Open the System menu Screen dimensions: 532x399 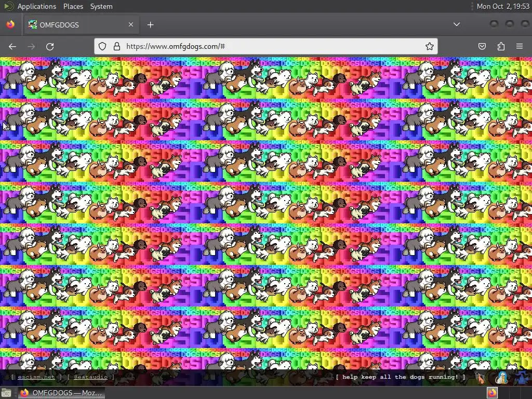pyautogui.click(x=101, y=6)
